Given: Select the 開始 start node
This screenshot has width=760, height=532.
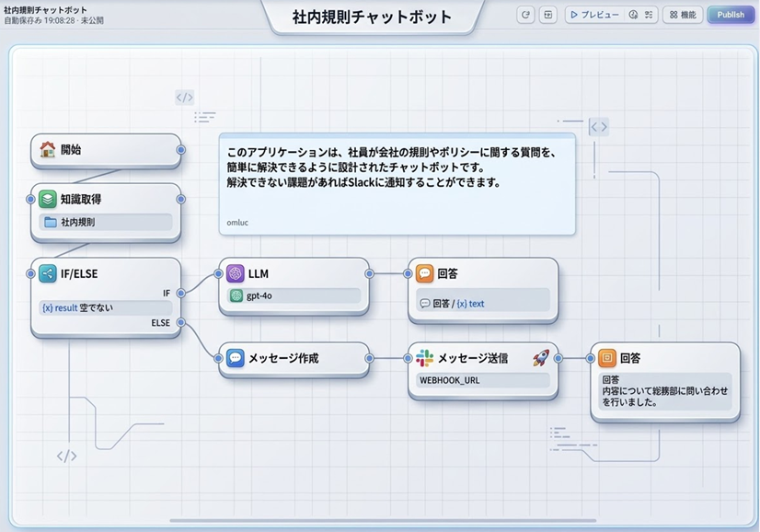Looking at the screenshot, I should (x=106, y=150).
